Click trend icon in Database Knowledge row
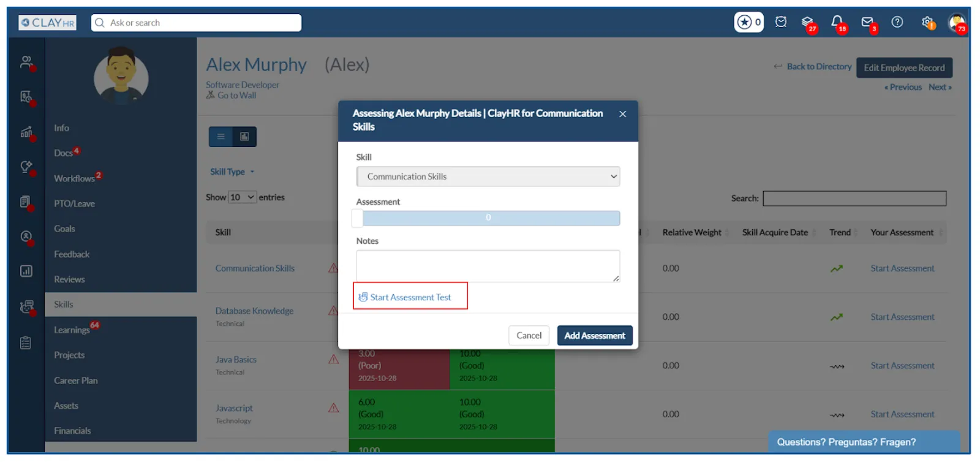This screenshot has width=980, height=462. click(x=837, y=317)
